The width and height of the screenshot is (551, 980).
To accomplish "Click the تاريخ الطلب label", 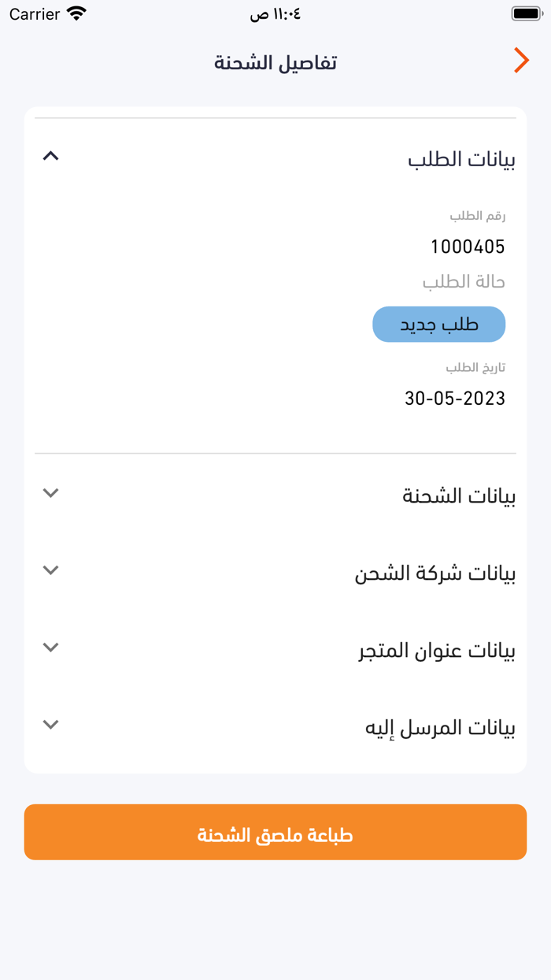I will pos(473,366).
